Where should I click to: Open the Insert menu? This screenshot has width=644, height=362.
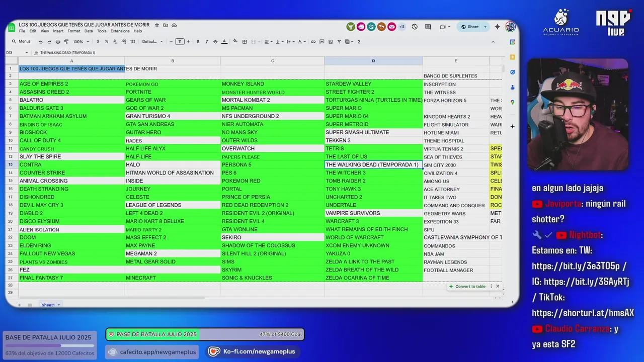click(x=58, y=31)
